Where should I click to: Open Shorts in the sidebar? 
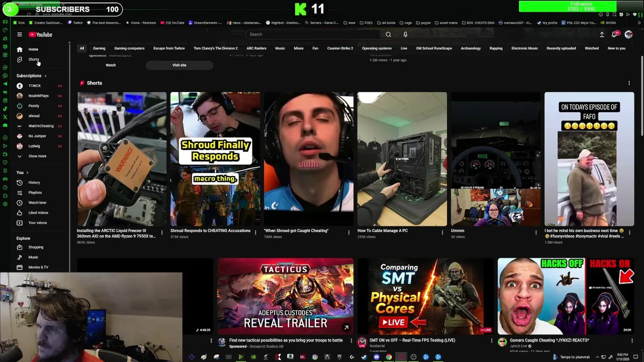[33, 59]
